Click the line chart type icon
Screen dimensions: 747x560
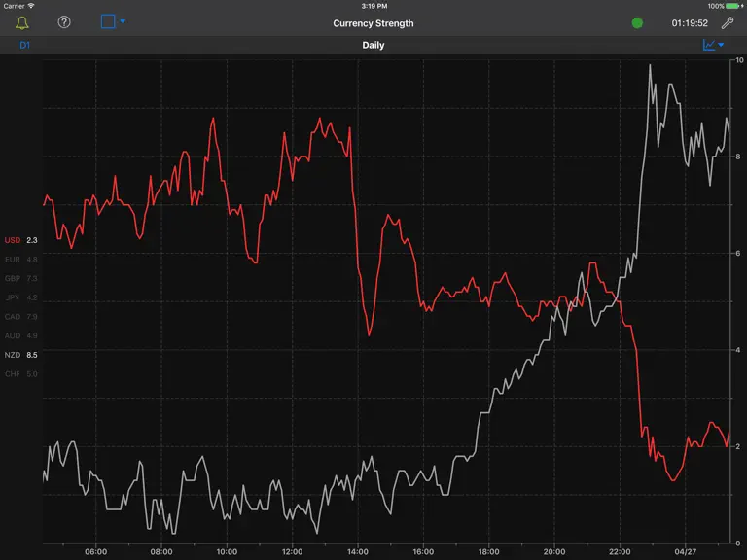pos(709,45)
